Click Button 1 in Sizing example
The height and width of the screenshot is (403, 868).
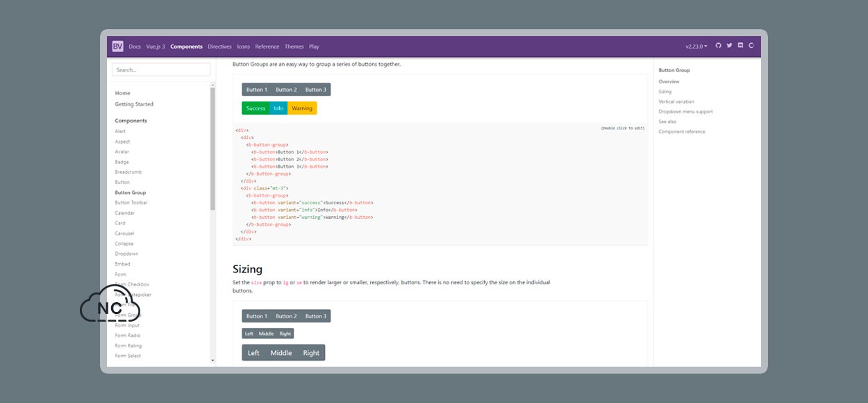[256, 316]
